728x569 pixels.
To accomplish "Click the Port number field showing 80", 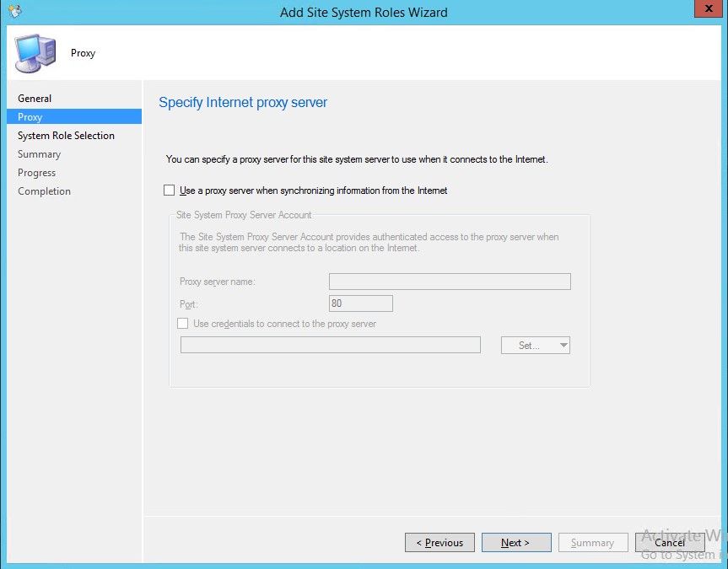I will [360, 303].
